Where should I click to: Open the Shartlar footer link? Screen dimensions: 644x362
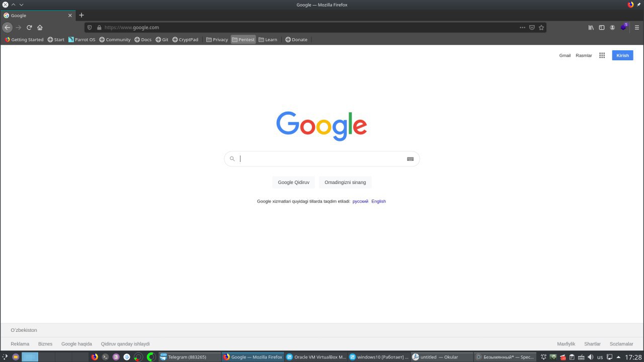click(592, 344)
